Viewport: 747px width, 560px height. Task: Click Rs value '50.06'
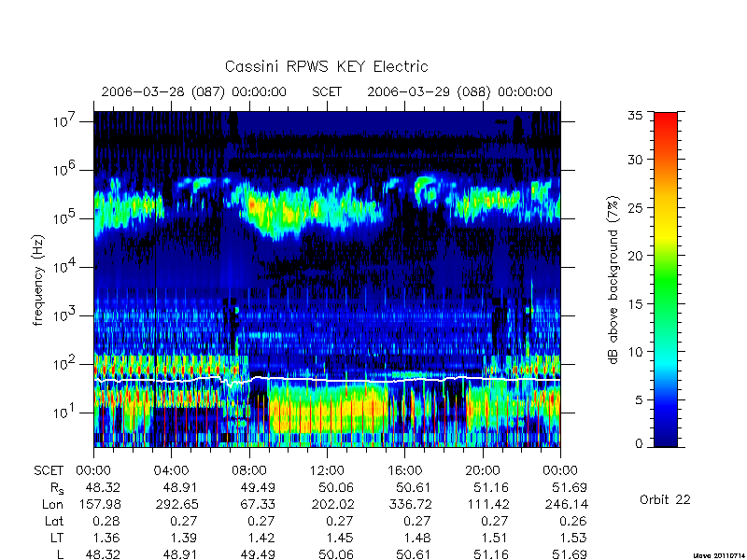point(336,487)
